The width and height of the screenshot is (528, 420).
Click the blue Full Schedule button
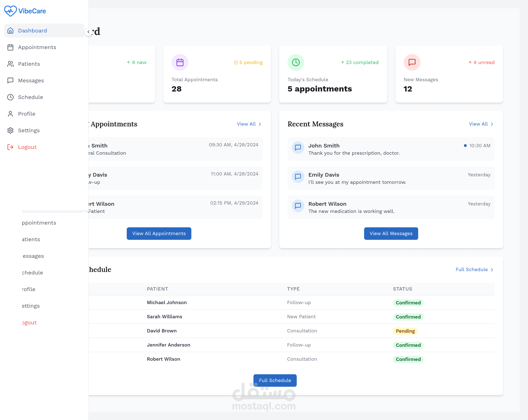tap(275, 380)
